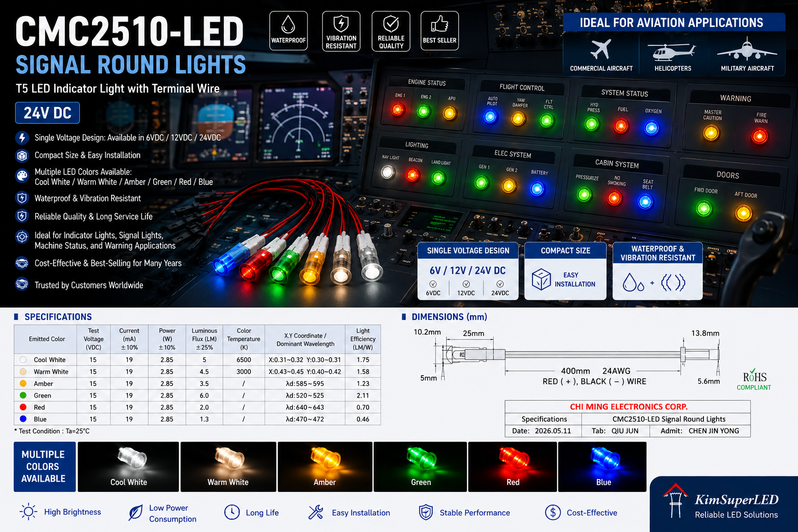The width and height of the screenshot is (798, 532).
Task: Click the Blue color dot in table
Action: pos(23,419)
